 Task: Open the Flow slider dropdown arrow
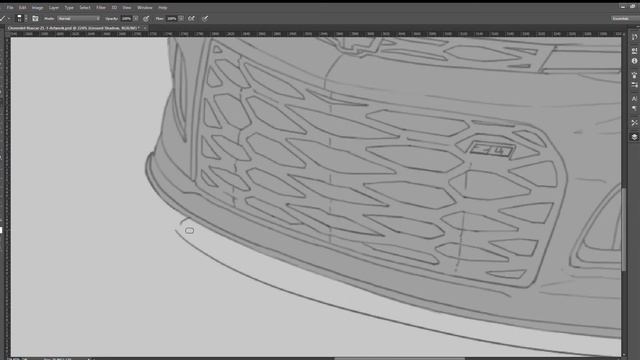click(181, 18)
